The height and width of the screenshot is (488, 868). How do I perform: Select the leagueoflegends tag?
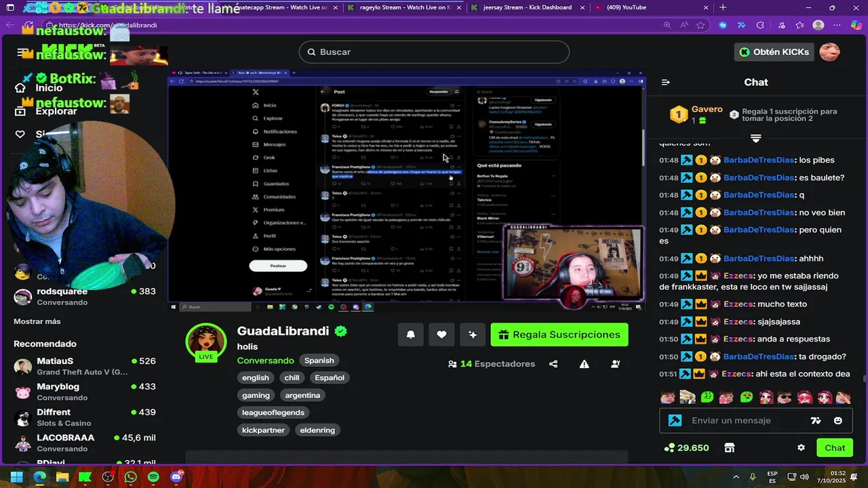pyautogui.click(x=273, y=413)
